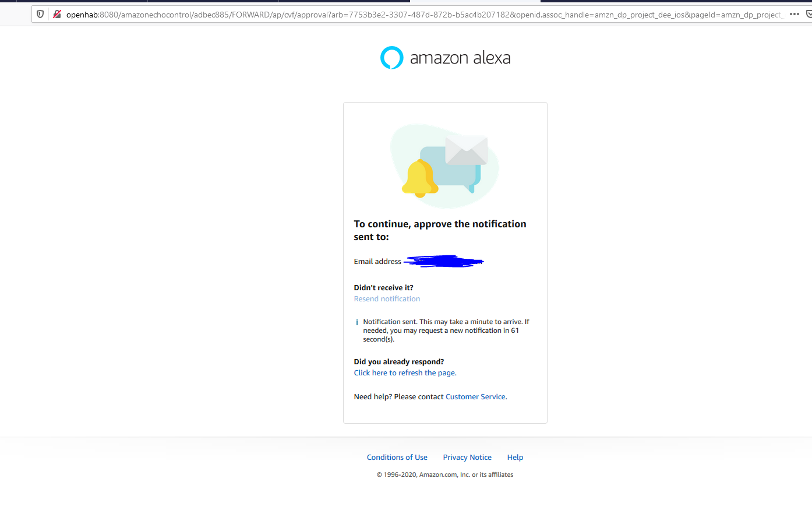
Task: Click the 'To continue, approve the notification' heading
Action: 440,230
